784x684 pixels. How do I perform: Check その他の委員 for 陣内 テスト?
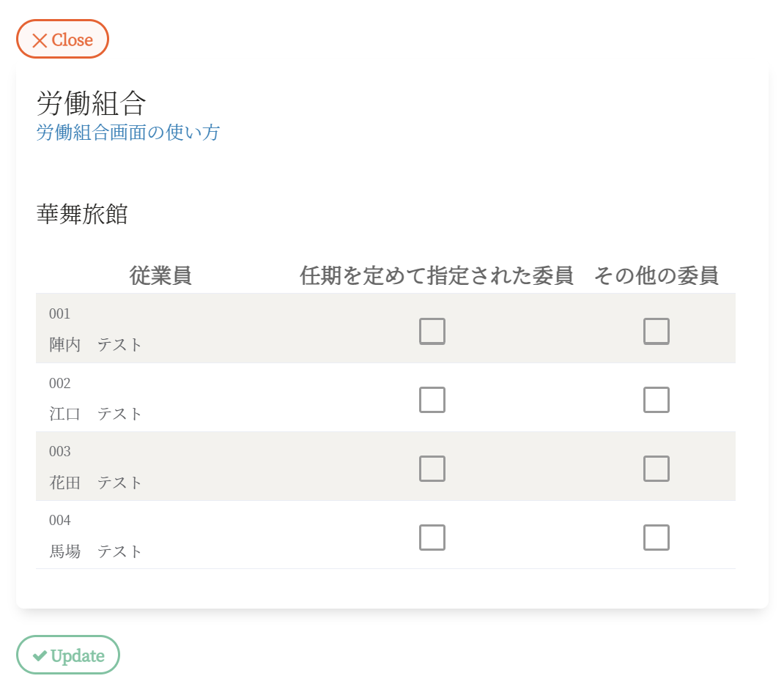tap(657, 331)
